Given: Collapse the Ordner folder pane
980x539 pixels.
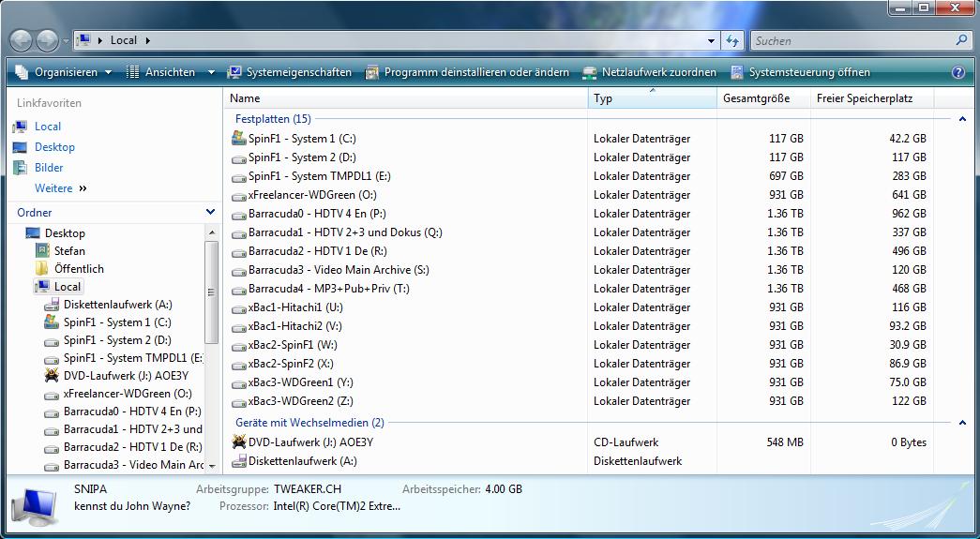Looking at the screenshot, I should point(210,213).
